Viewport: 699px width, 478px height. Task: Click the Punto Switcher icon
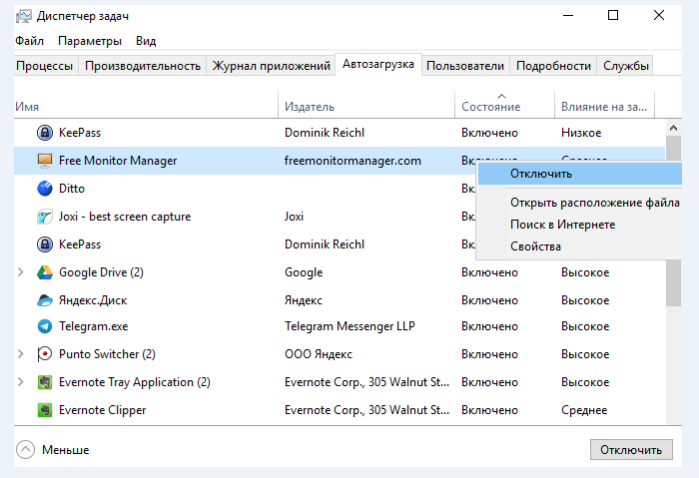(x=45, y=354)
